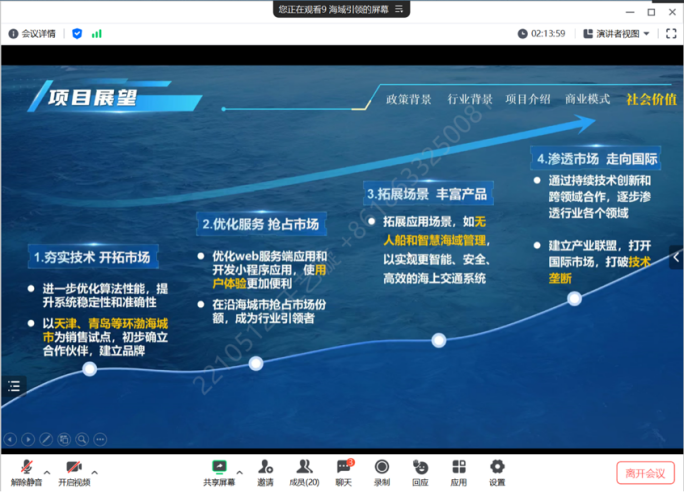Click 共享屏幕 share screen
This screenshot has width=685, height=493.
coord(219,471)
